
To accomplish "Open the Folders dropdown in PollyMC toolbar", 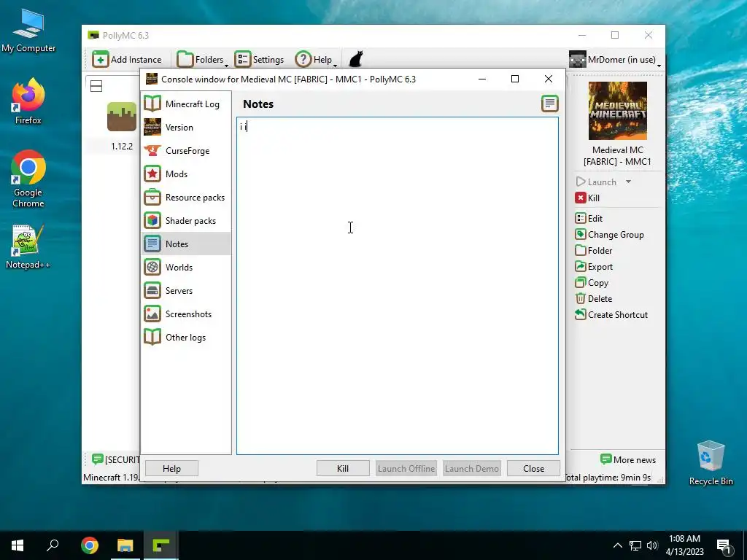I will coord(203,60).
